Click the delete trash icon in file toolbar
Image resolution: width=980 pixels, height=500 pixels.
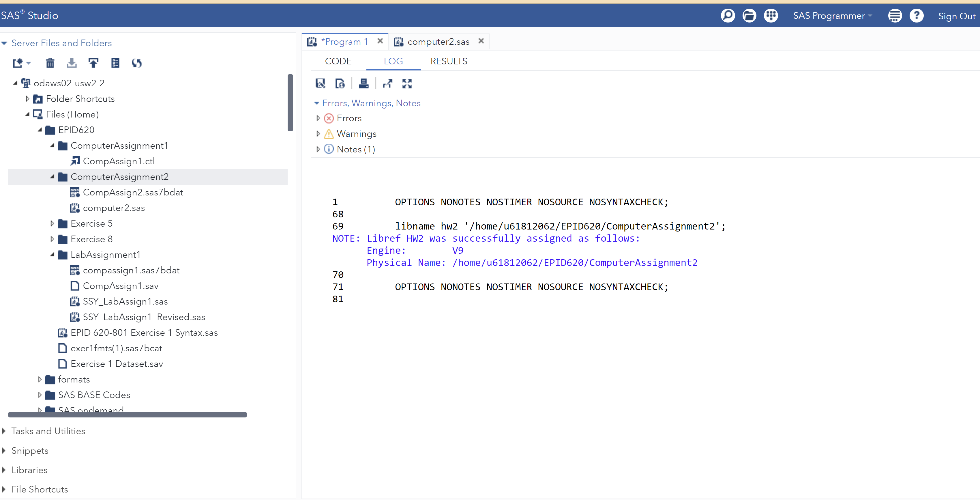click(50, 63)
